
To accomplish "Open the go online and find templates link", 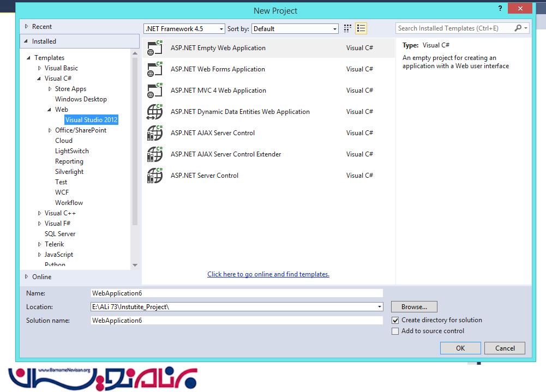I will [x=268, y=274].
